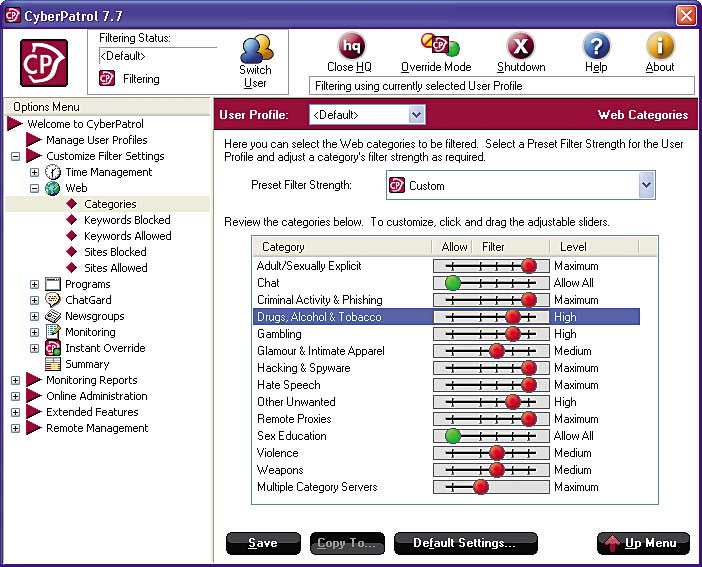Click the Web globe icon
The height and width of the screenshot is (567, 702).
(x=53, y=188)
